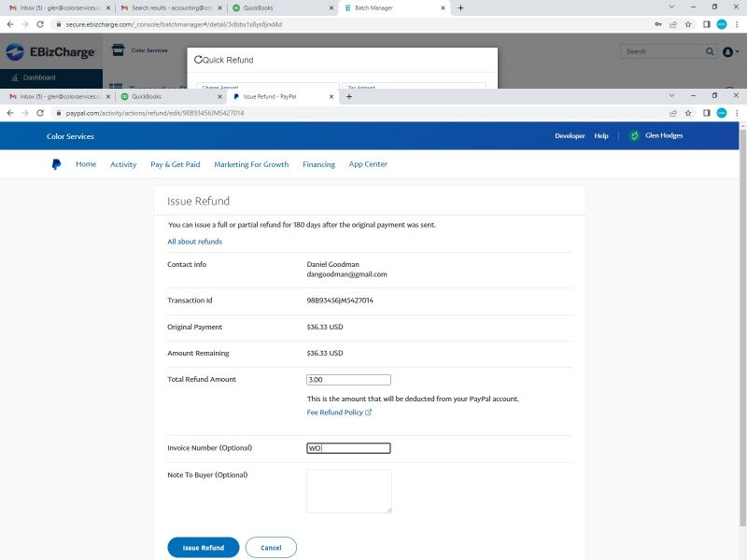Click the browser back arrow icon

(8, 114)
